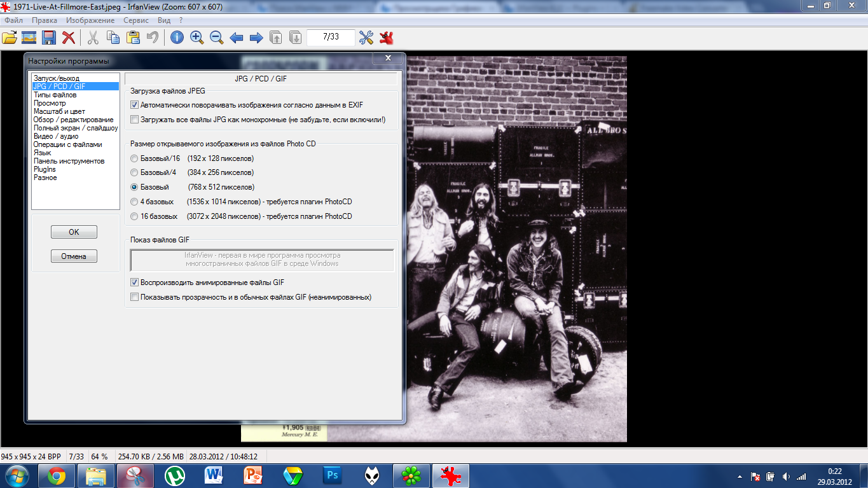This screenshot has height=488, width=868.
Task: Select Разное in the settings list
Action: pyautogui.click(x=76, y=178)
